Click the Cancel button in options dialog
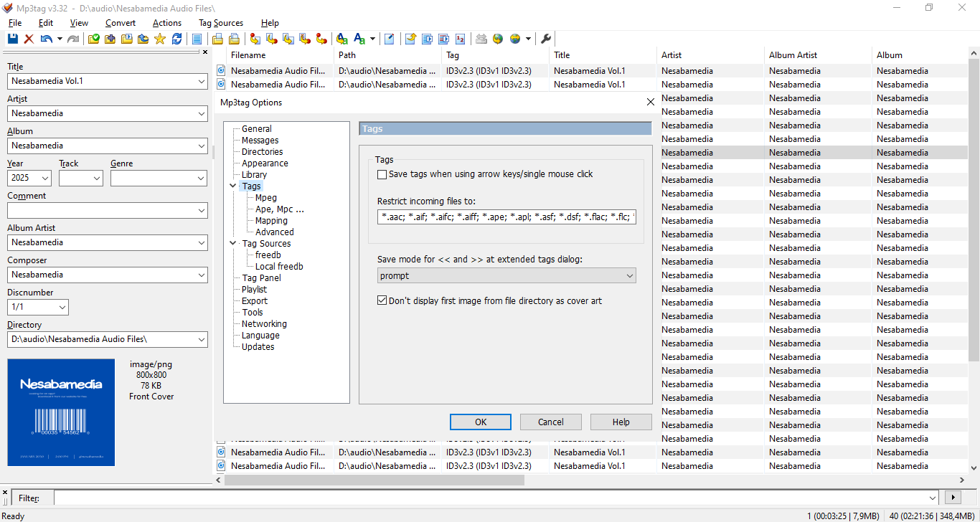 coord(550,422)
